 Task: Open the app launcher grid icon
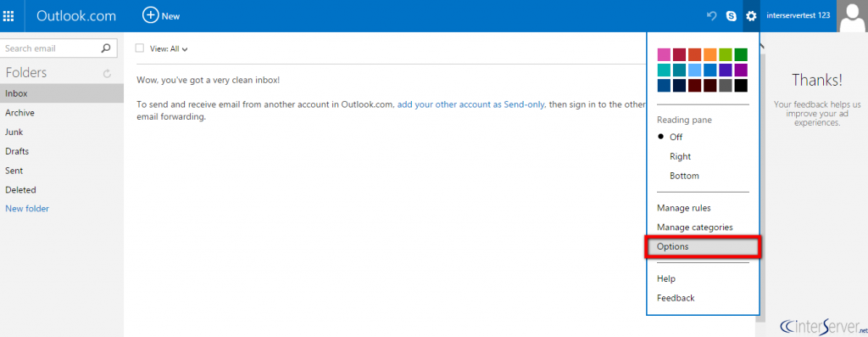[x=8, y=16]
